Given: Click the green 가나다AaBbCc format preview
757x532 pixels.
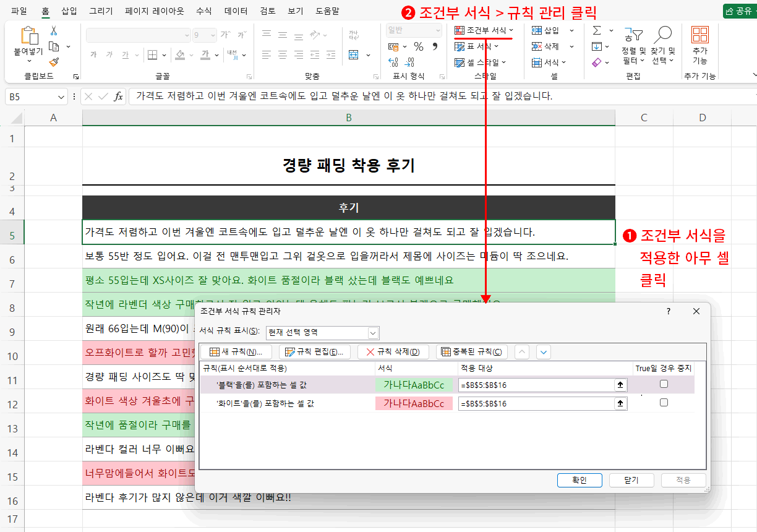Looking at the screenshot, I should pyautogui.click(x=414, y=385).
